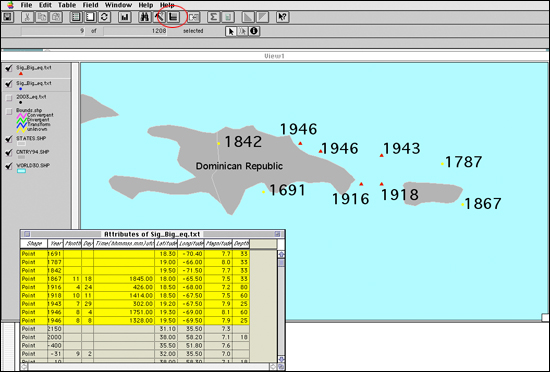Open the Table menu

coord(67,5)
